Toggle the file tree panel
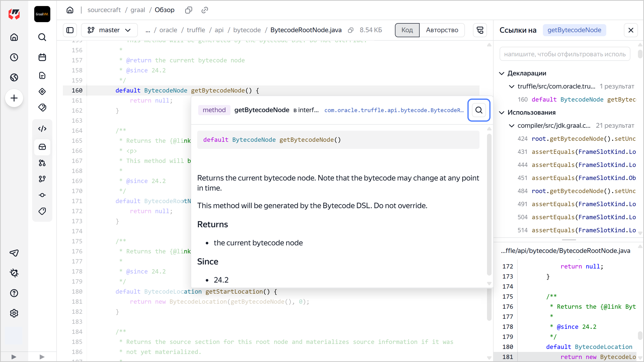 [x=70, y=30]
